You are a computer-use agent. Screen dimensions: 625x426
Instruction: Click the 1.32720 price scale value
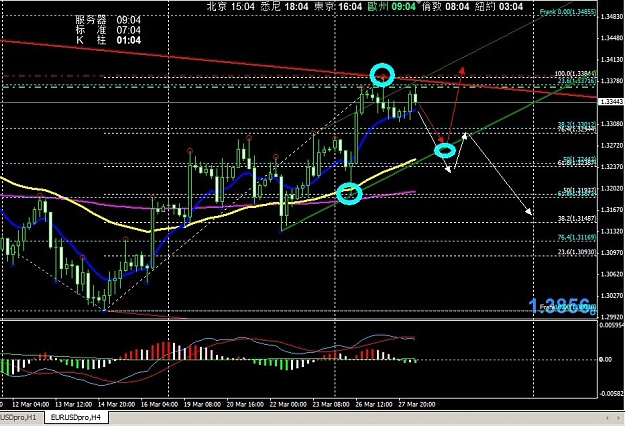pyautogui.click(x=612, y=145)
